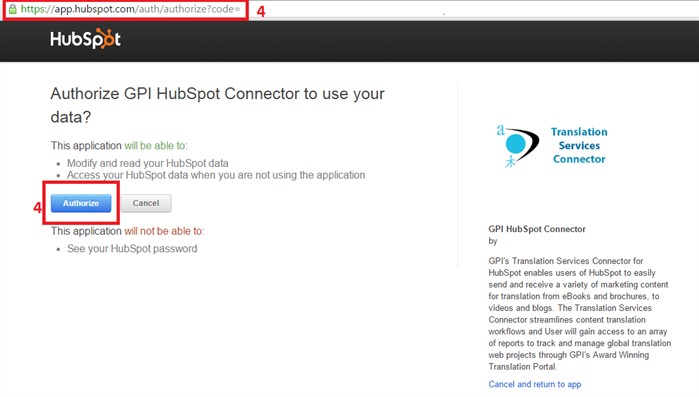
Task: Click 'Access your HubSpot data when' bullet
Action: point(216,175)
